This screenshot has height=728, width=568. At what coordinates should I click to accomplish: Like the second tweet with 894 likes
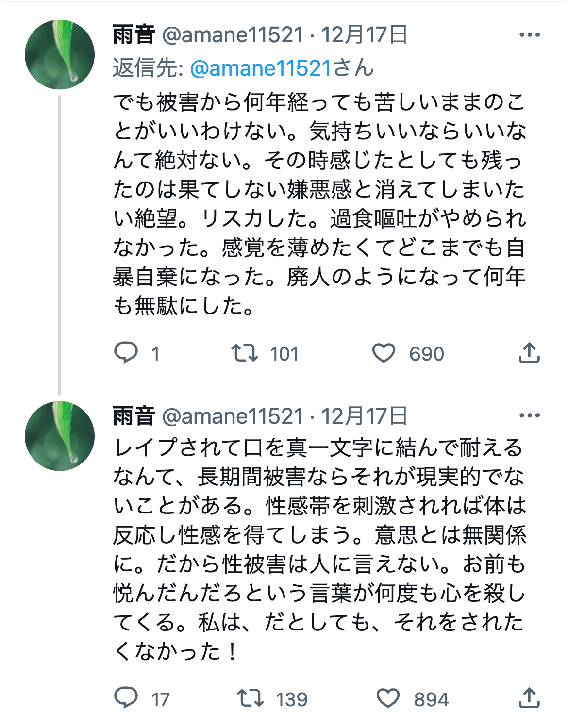click(388, 698)
